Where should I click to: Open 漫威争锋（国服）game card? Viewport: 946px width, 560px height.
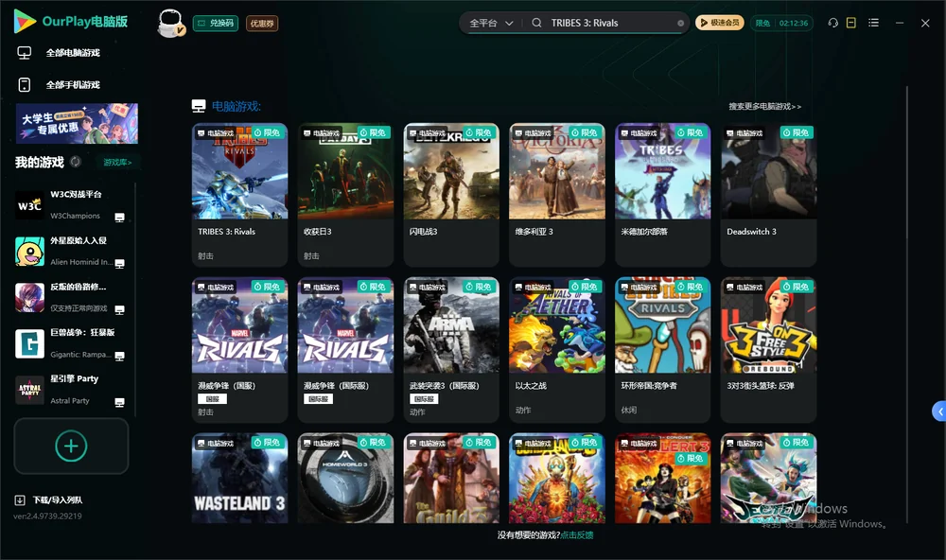click(239, 349)
